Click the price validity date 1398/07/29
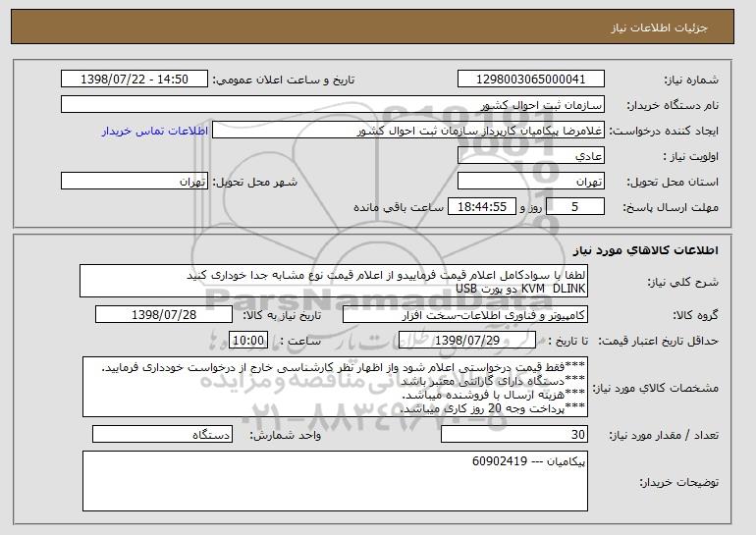The height and width of the screenshot is (535, 756). (467, 341)
